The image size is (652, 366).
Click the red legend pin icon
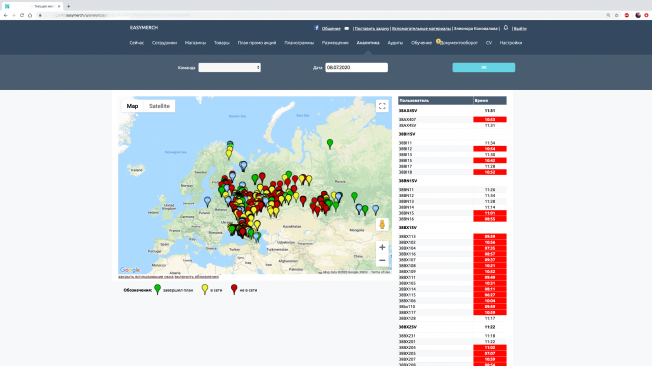point(234,289)
